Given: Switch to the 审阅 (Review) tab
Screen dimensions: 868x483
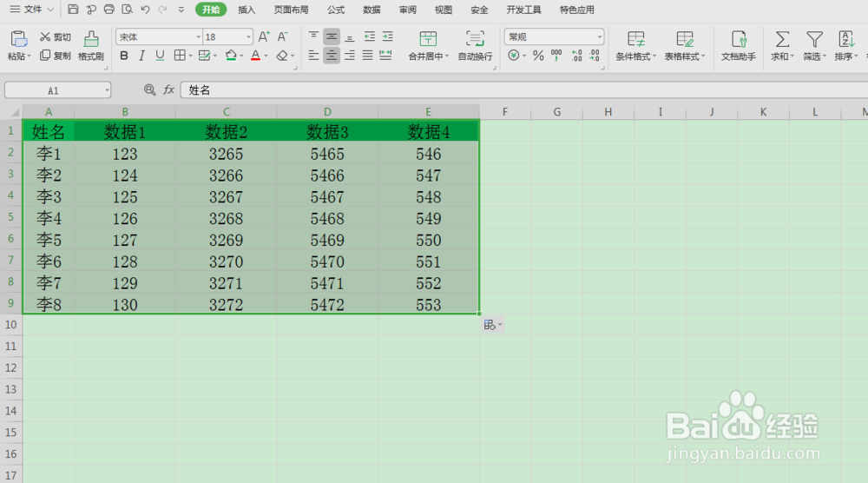Looking at the screenshot, I should (407, 10).
